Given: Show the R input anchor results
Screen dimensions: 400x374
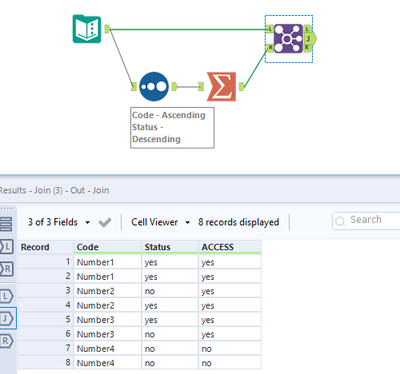Looking at the screenshot, I should [6, 269].
